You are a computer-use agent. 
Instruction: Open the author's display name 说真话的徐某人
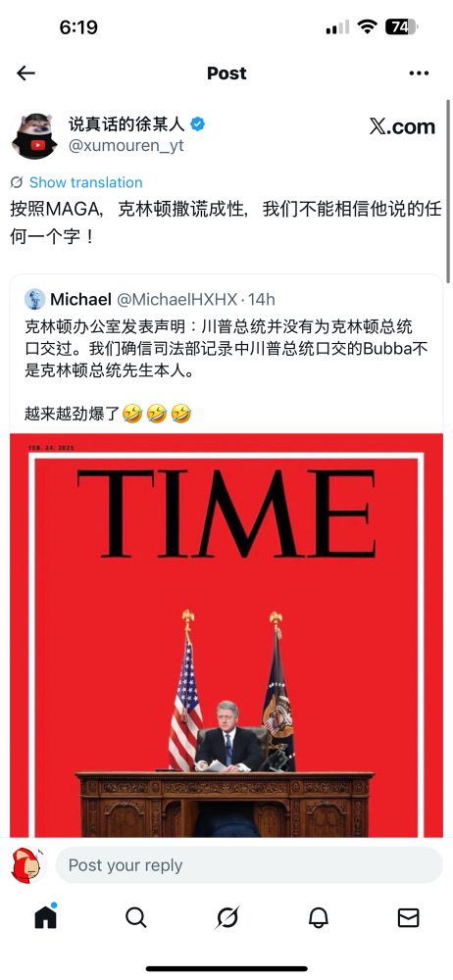[127, 123]
